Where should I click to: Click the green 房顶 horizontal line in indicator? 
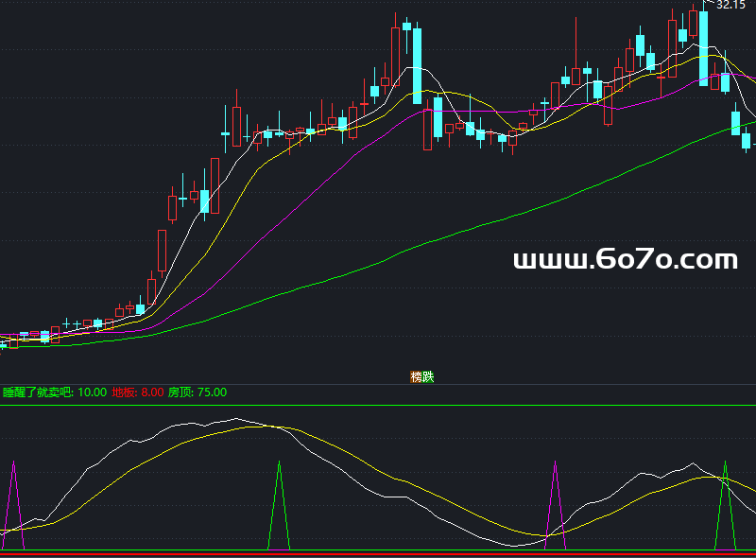pyautogui.click(x=378, y=406)
